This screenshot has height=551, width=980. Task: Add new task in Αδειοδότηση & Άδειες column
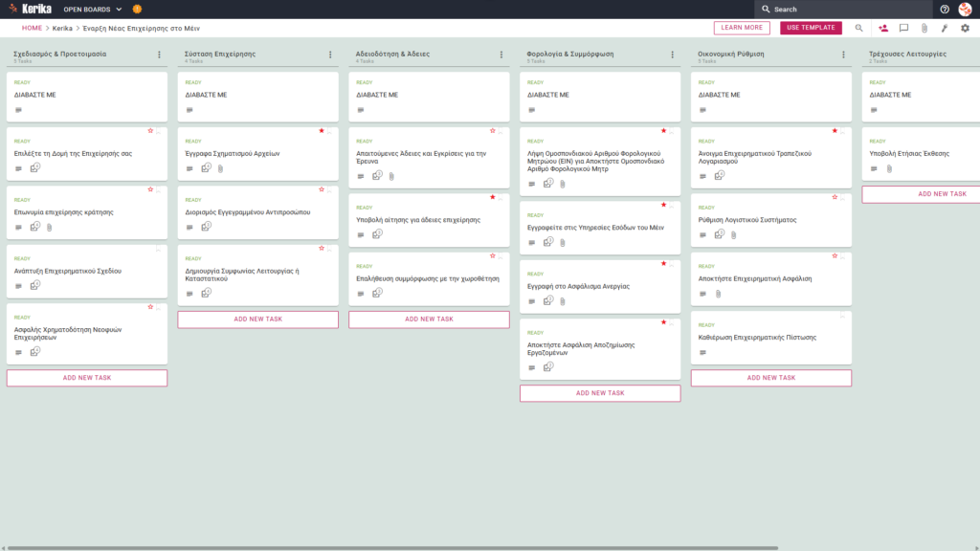pyautogui.click(x=429, y=320)
